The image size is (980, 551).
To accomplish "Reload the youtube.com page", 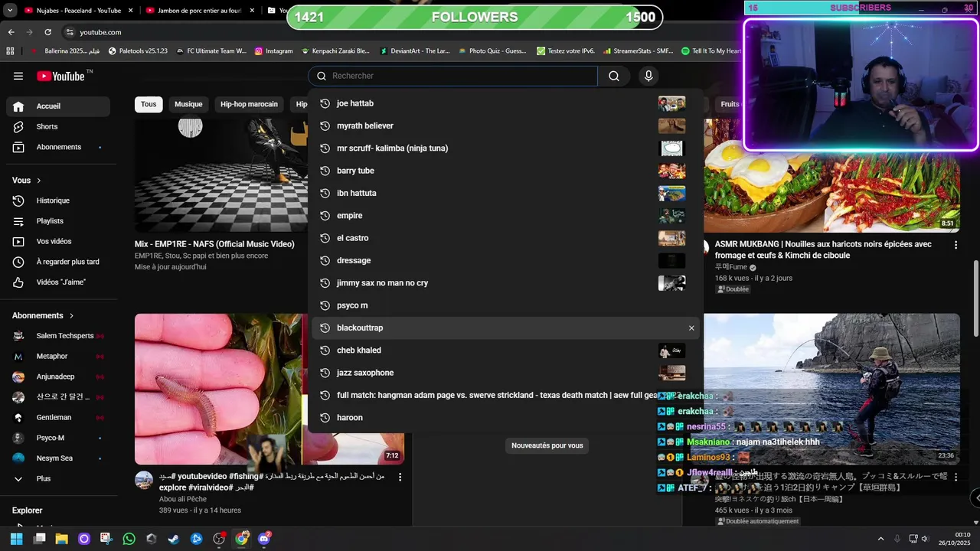I will pos(47,32).
